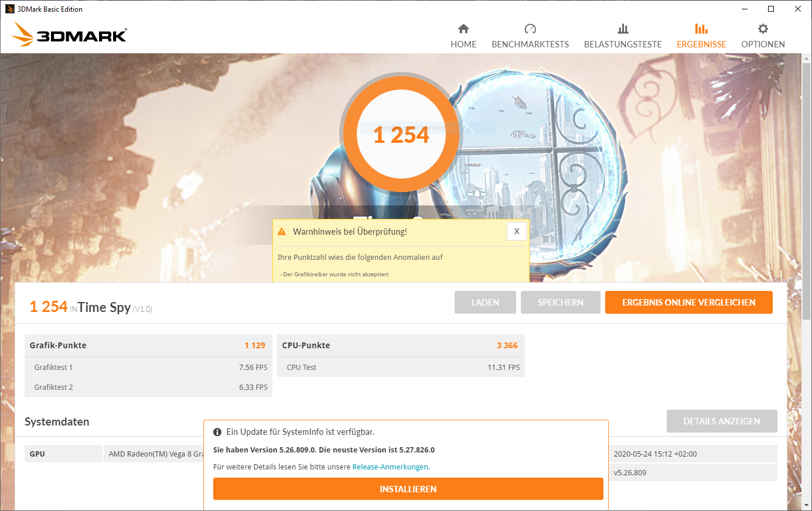Image resolution: width=812 pixels, height=511 pixels.
Task: Maximize the 3DMark window
Action: pyautogui.click(x=771, y=9)
